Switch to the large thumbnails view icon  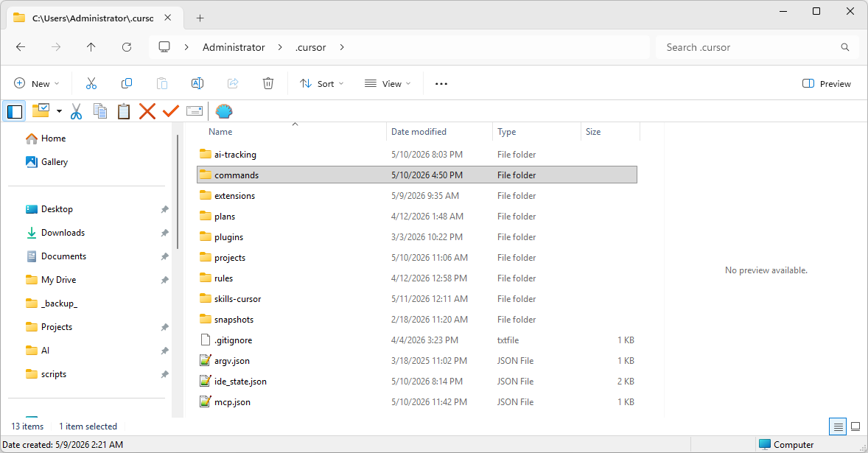855,426
